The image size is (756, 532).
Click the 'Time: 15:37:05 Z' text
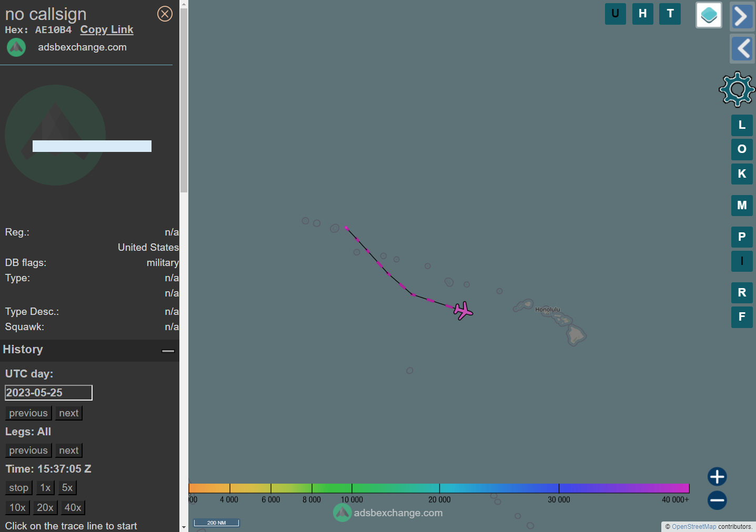tap(48, 469)
